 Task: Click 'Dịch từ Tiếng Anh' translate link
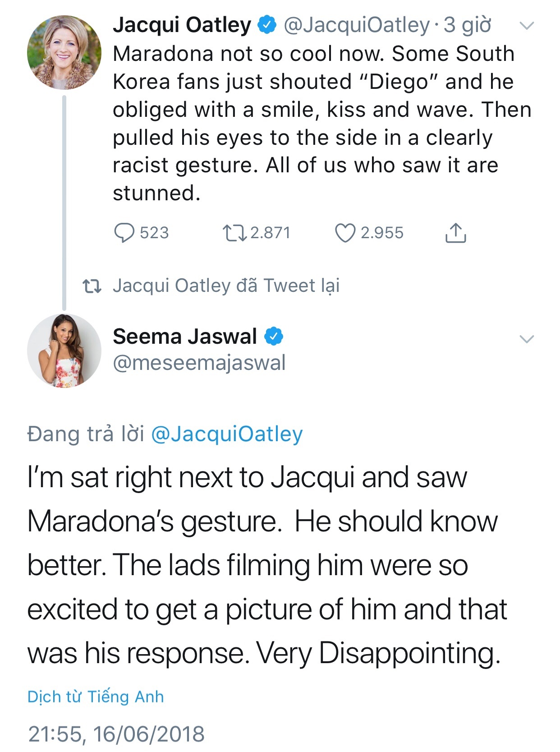pyautogui.click(x=96, y=697)
